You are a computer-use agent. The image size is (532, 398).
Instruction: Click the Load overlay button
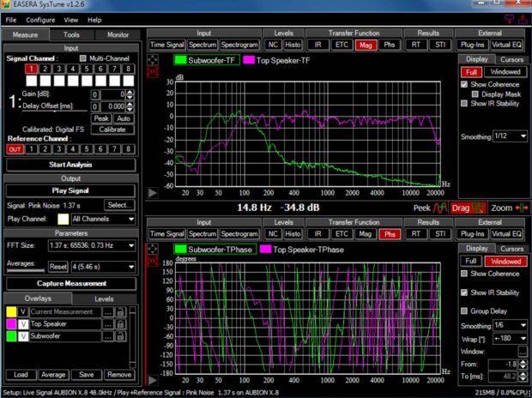tap(21, 375)
